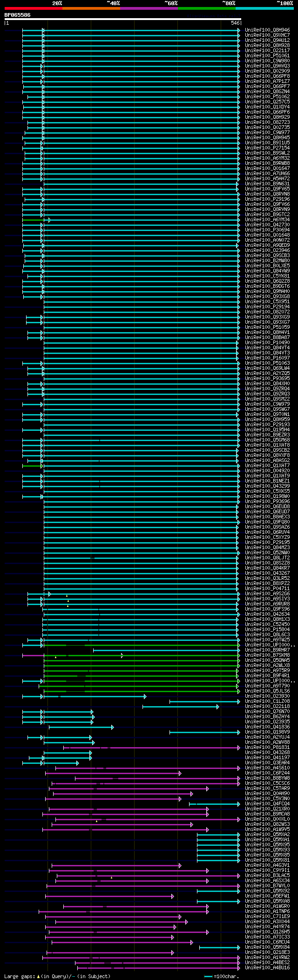Image resolution: width=298 pixels, height=980 pixels.
Task: Open hit UniRef100_P51061
Action: (267, 56)
